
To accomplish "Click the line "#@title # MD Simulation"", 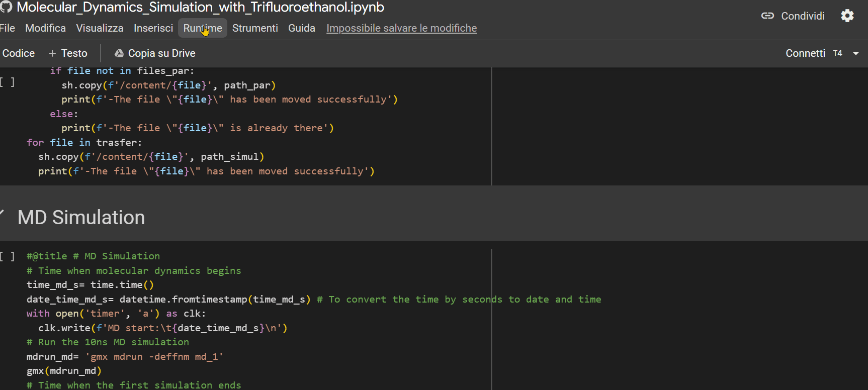I will [x=93, y=256].
